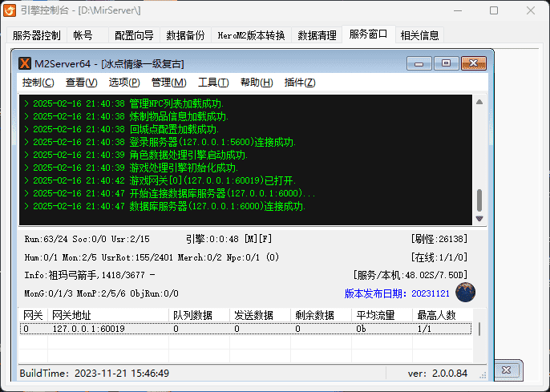Click the 引擎控制台 app icon in title bar
550x392 pixels.
[10, 10]
